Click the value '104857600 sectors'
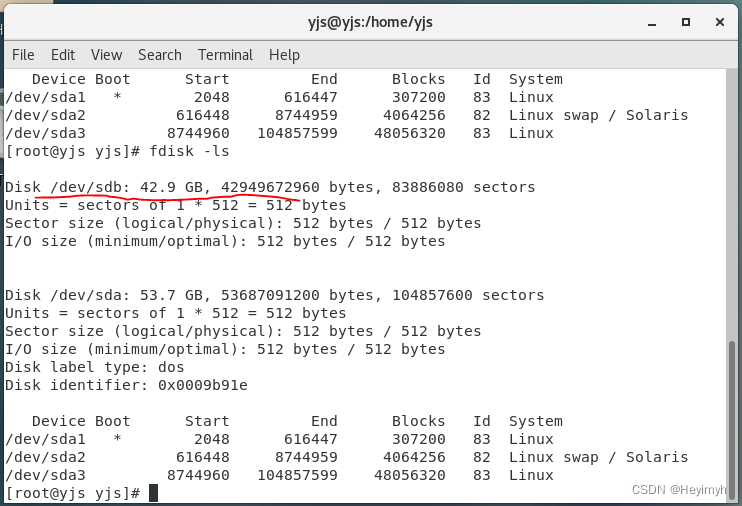The width and height of the screenshot is (742, 506). pos(468,295)
